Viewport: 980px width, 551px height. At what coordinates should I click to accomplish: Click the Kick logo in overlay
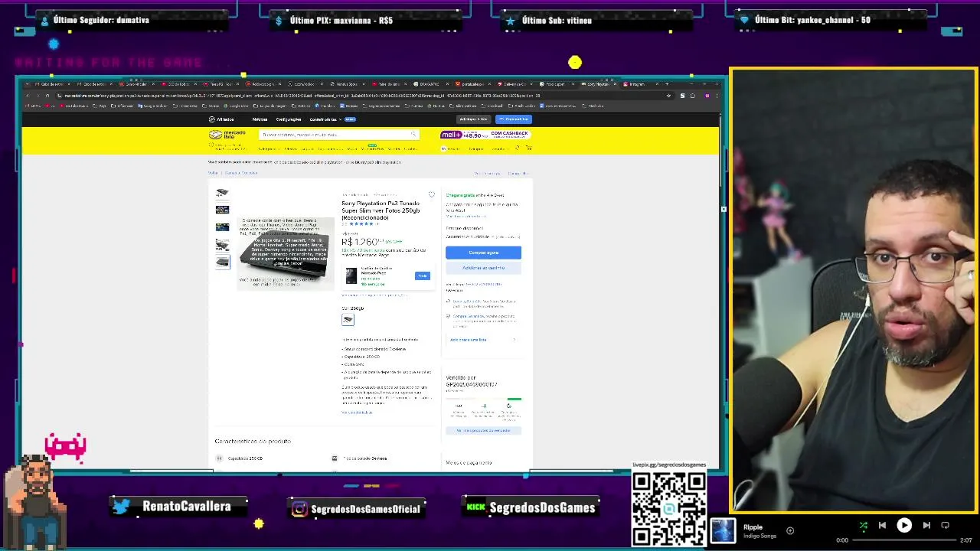[476, 507]
